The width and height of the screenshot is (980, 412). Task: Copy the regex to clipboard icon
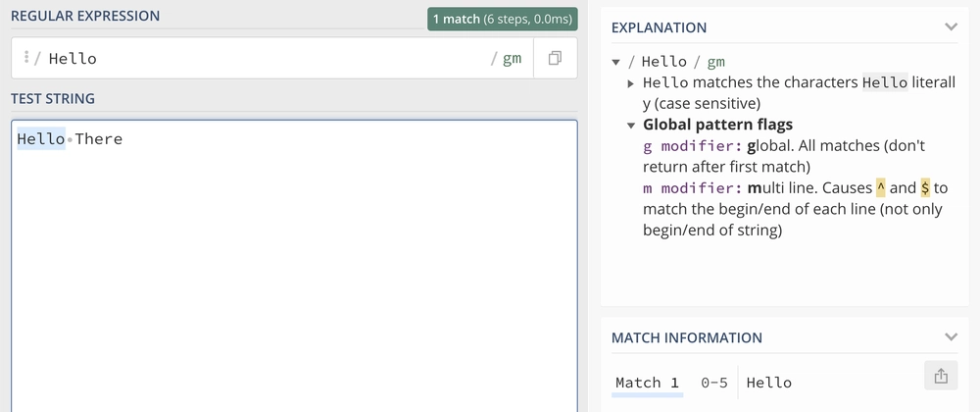pos(555,59)
